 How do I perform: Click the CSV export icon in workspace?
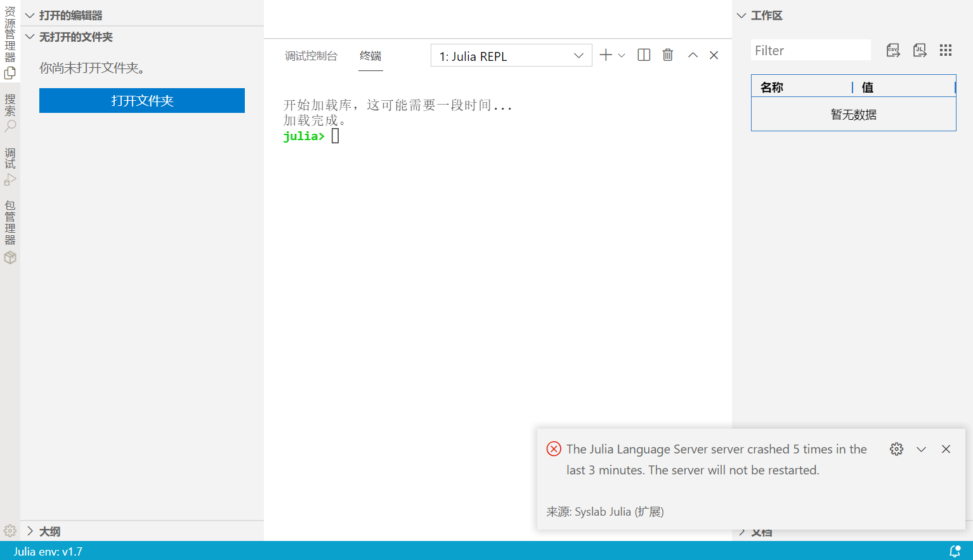tap(893, 51)
